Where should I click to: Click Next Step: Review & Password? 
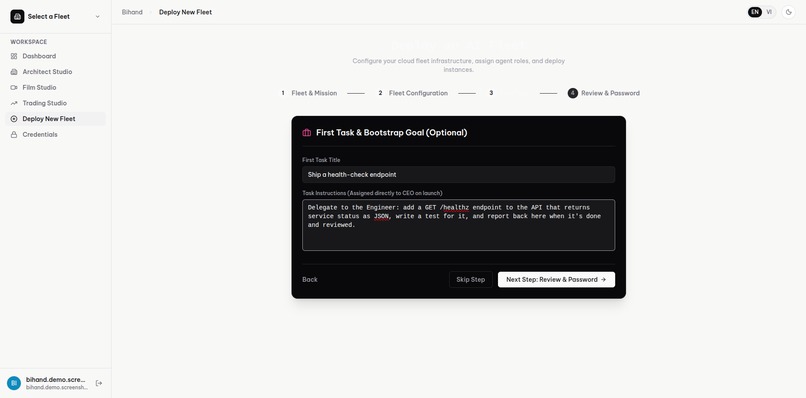tap(557, 280)
